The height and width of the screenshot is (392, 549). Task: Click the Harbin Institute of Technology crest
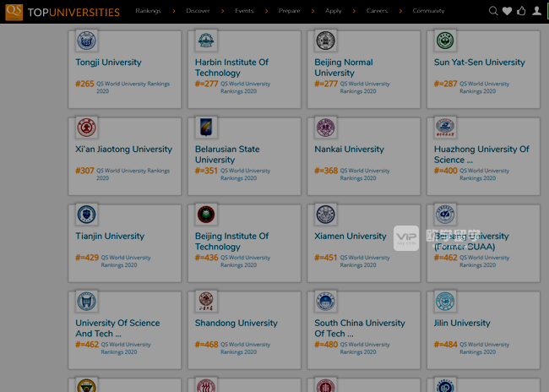pos(206,41)
